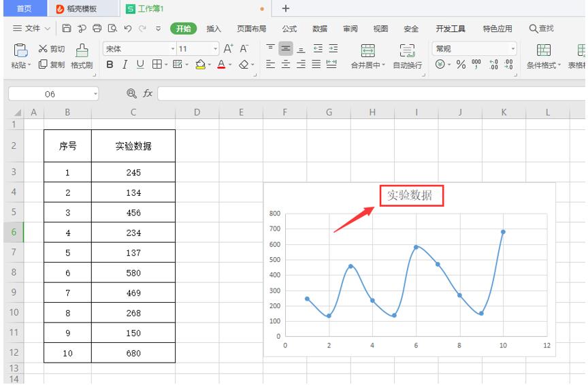
Task: Expand the 粘贴 paste options arrow
Action: coord(29,65)
